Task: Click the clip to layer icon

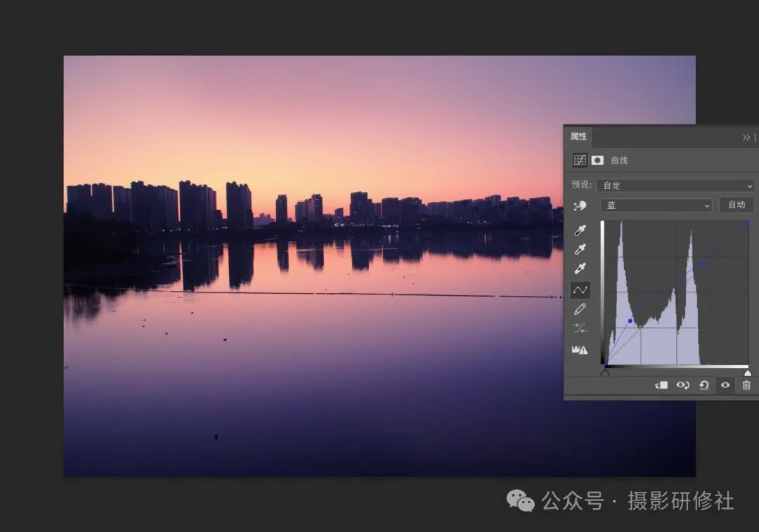Action: pyautogui.click(x=661, y=385)
